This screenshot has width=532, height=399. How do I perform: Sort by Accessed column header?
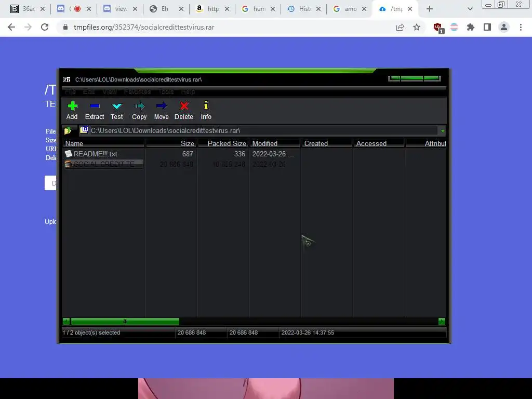pyautogui.click(x=379, y=143)
